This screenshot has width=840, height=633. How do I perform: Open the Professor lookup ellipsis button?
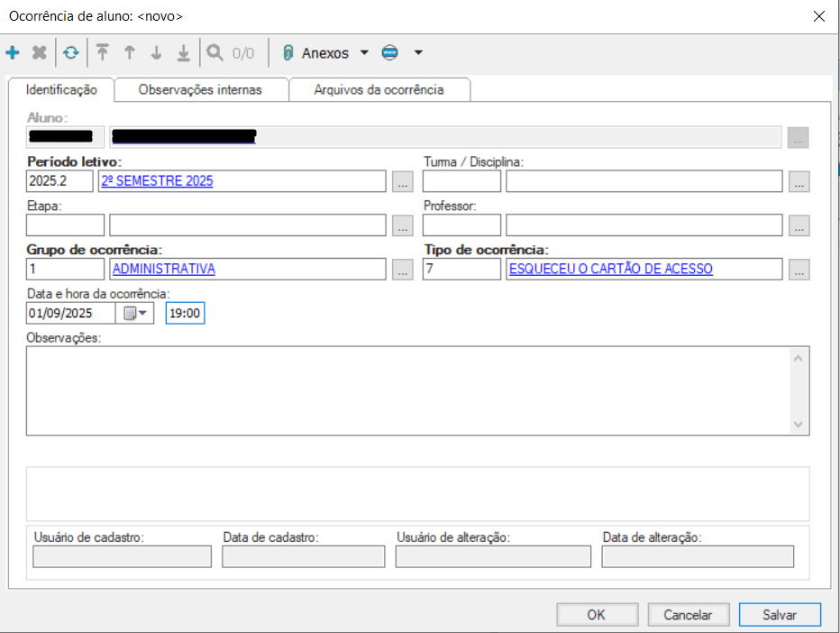click(799, 225)
